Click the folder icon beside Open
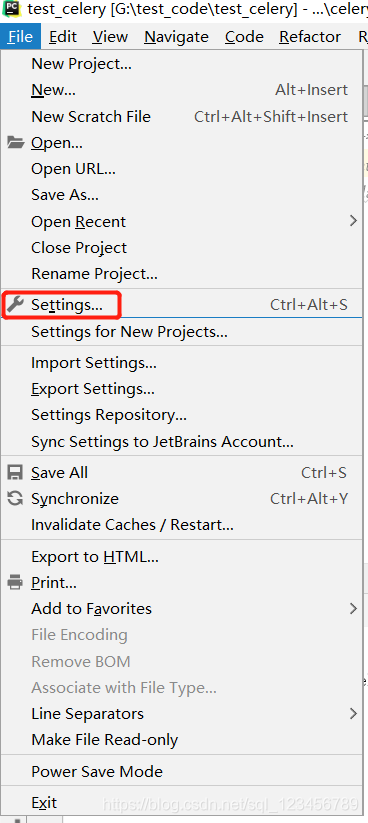The image size is (368, 823). tap(16, 142)
